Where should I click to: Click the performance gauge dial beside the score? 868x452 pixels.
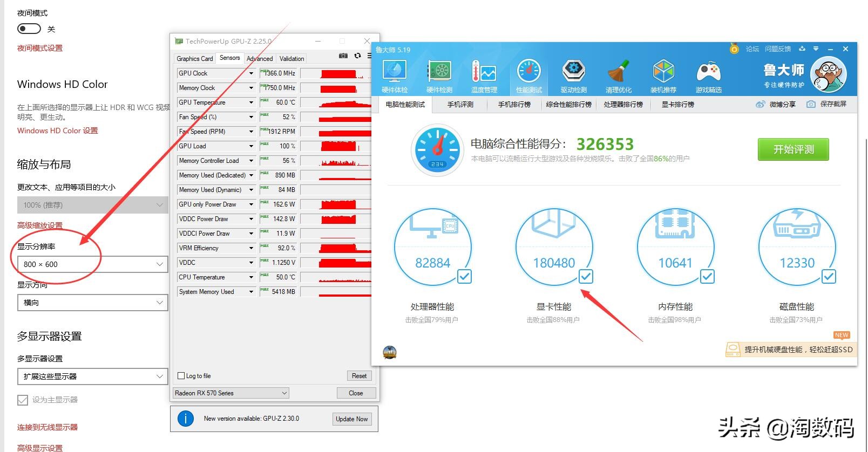coord(437,150)
